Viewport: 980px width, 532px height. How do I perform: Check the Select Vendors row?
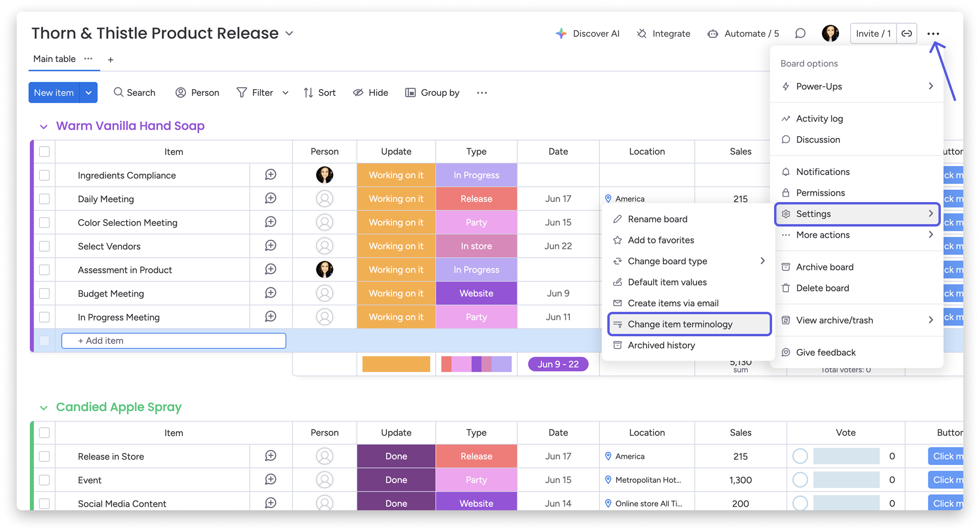44,246
